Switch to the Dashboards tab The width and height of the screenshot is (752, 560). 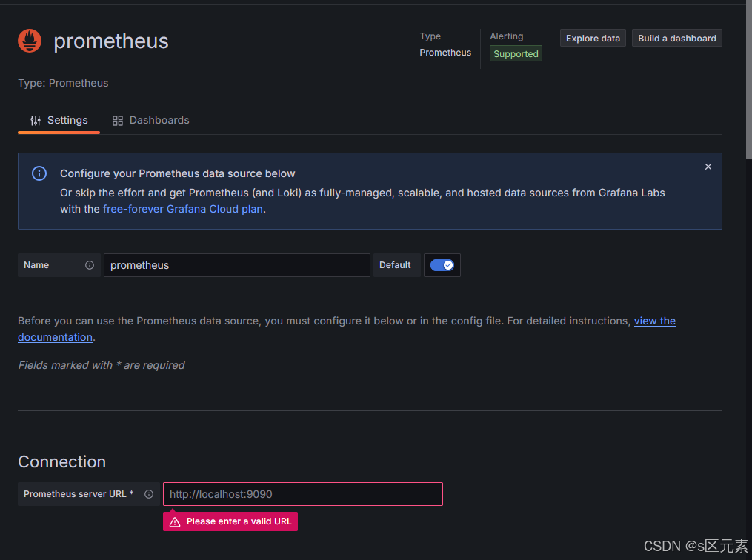coord(150,120)
